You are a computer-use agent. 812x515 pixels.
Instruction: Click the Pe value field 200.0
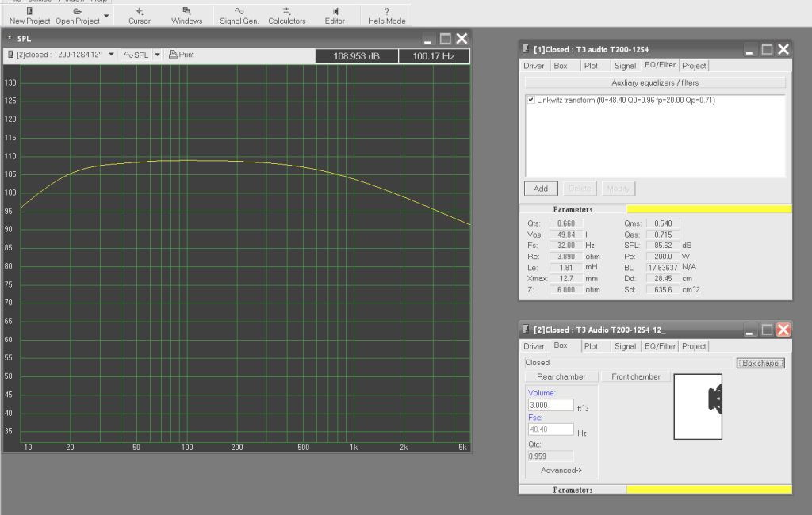pos(662,257)
